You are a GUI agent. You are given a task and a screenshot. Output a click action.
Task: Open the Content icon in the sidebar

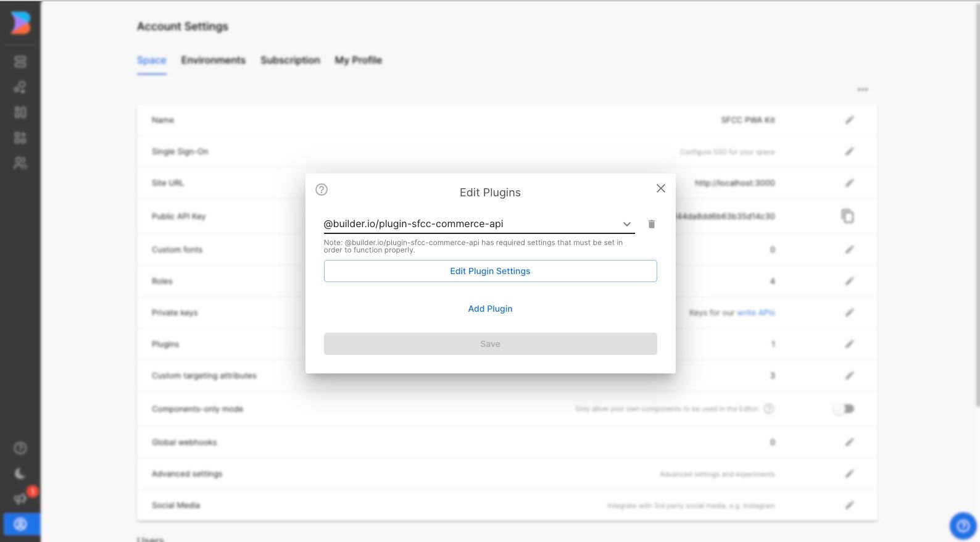20,62
